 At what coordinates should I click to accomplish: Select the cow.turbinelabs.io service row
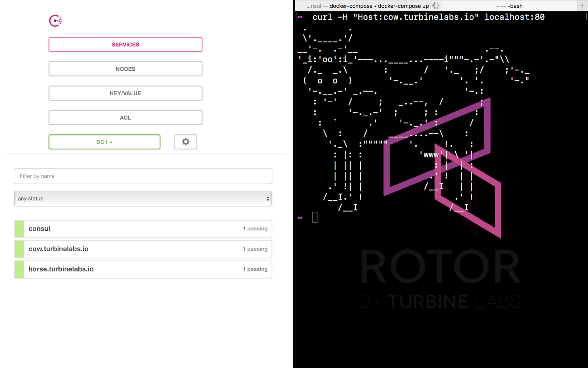pyautogui.click(x=143, y=249)
